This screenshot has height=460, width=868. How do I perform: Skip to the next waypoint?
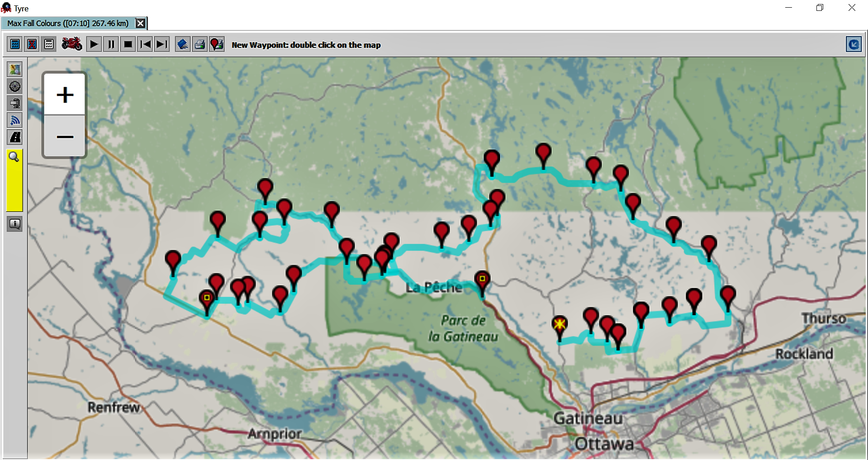[162, 44]
